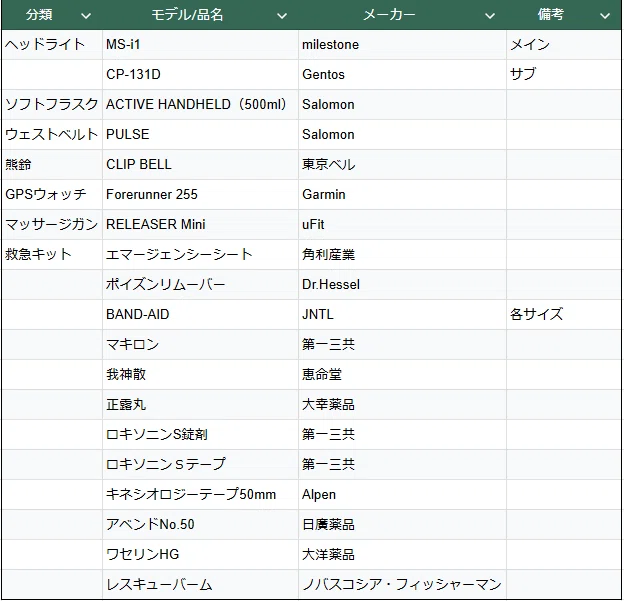Click the 角利産業 maker cell
Image resolution: width=624 pixels, height=601 pixels.
click(x=402, y=254)
